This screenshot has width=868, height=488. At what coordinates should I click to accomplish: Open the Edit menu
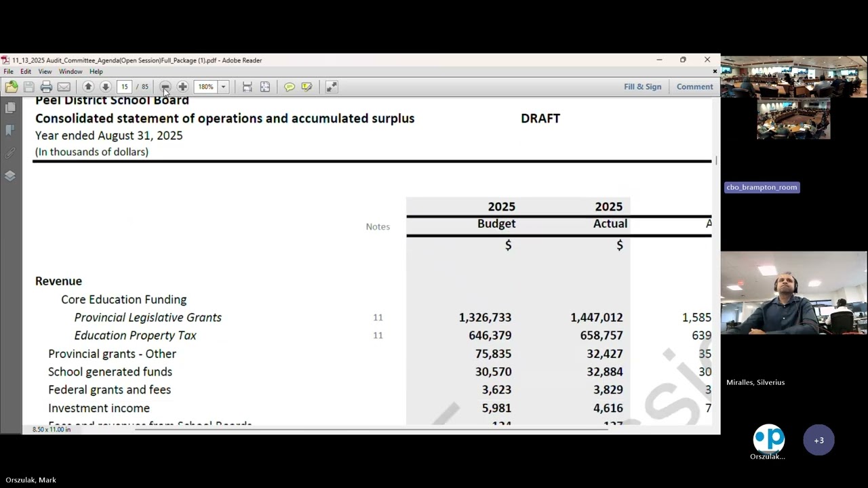pyautogui.click(x=26, y=72)
